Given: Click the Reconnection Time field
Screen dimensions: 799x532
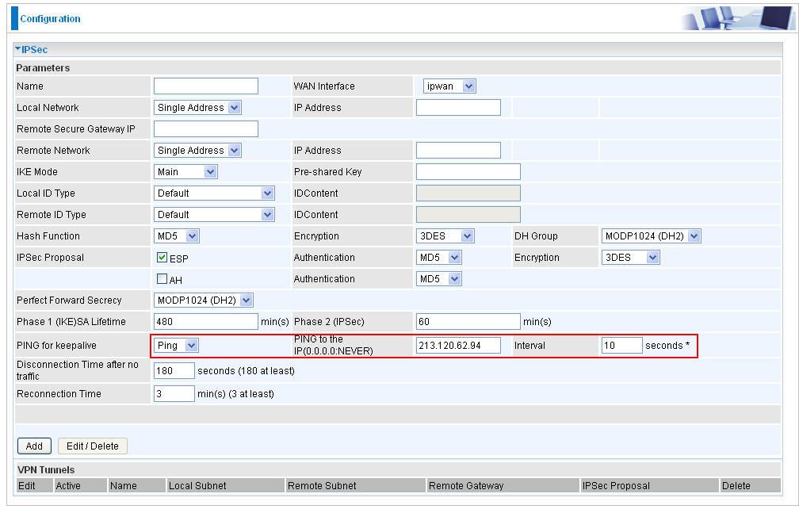Looking at the screenshot, I should click(x=174, y=393).
